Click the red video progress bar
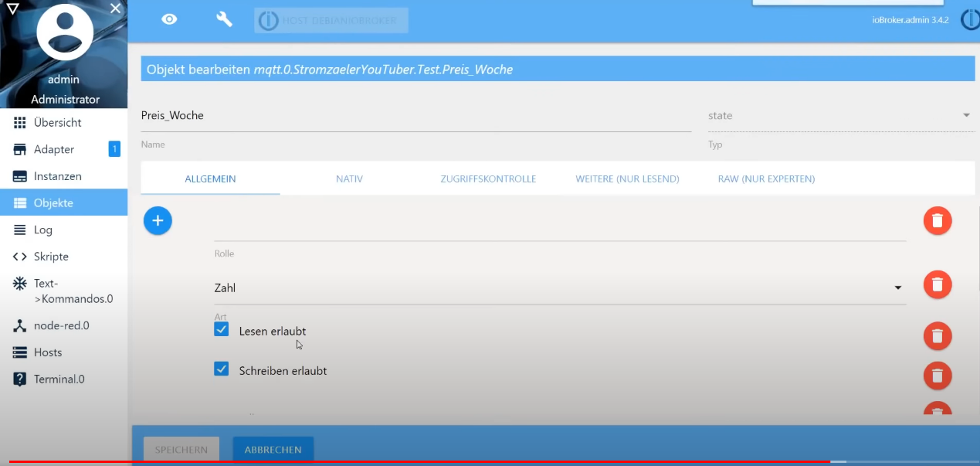The height and width of the screenshot is (466, 980). (x=421, y=462)
